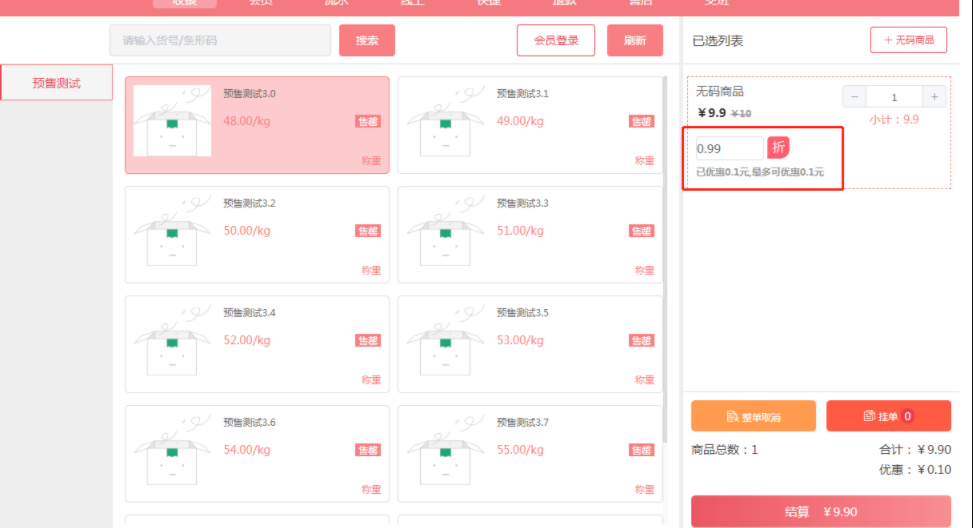Click the discount rate input showing 0.99

(729, 148)
